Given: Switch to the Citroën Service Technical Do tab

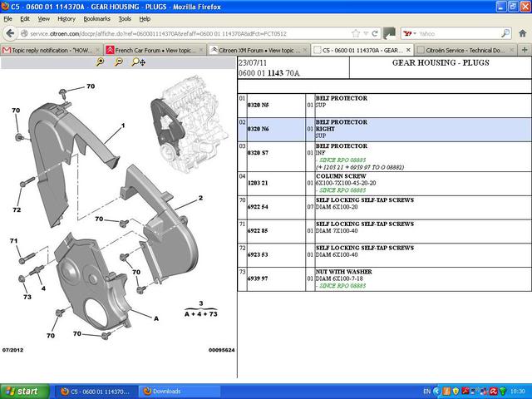Looking at the screenshot, I should [x=465, y=50].
